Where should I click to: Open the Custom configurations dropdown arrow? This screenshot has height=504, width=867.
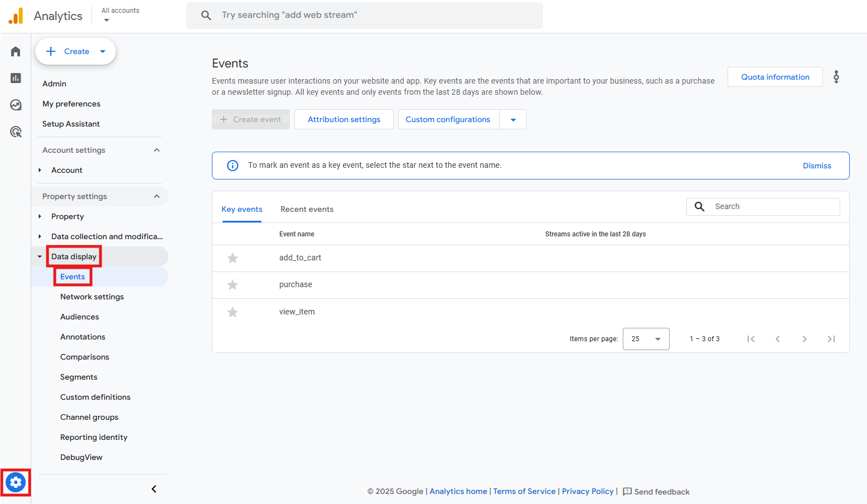coord(513,119)
